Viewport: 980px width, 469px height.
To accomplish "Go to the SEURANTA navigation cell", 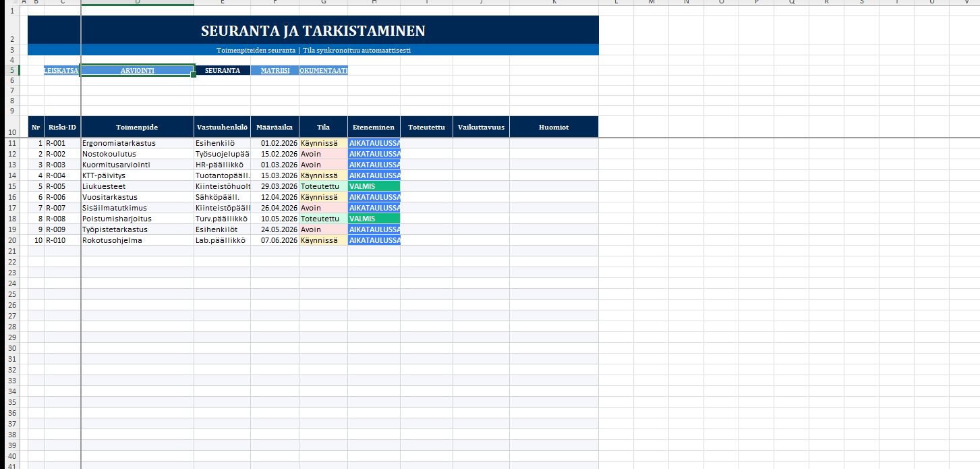I will click(222, 70).
